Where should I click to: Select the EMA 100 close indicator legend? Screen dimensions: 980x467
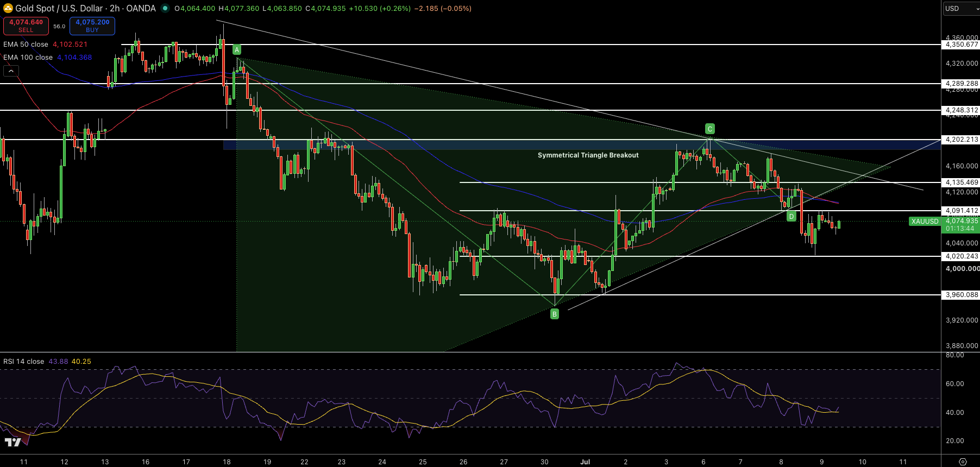click(28, 58)
